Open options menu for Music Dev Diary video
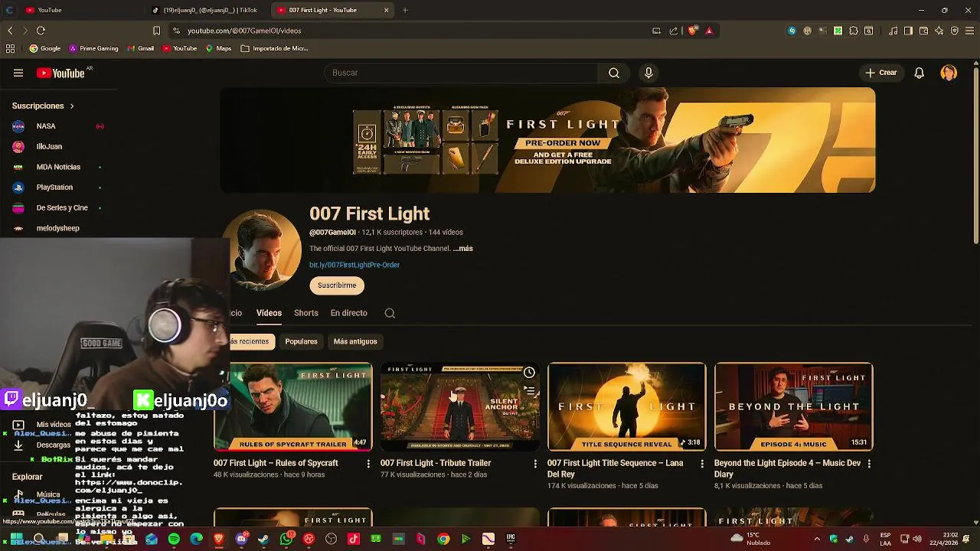 pos(869,464)
